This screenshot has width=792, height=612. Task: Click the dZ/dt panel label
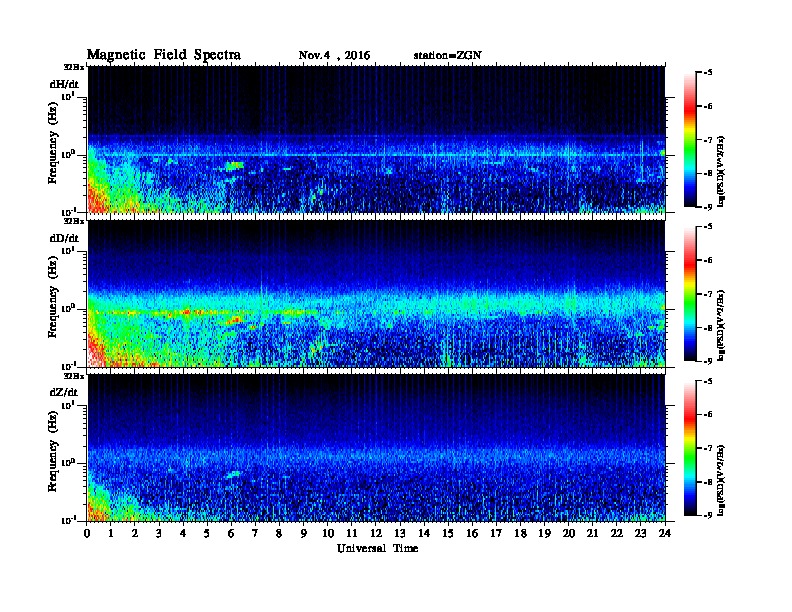coord(64,392)
